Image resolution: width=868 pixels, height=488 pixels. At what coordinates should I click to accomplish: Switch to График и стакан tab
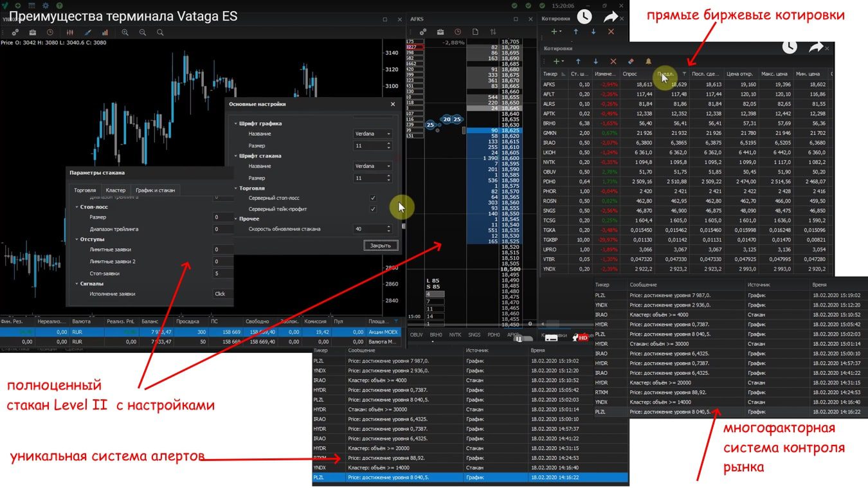pos(156,190)
